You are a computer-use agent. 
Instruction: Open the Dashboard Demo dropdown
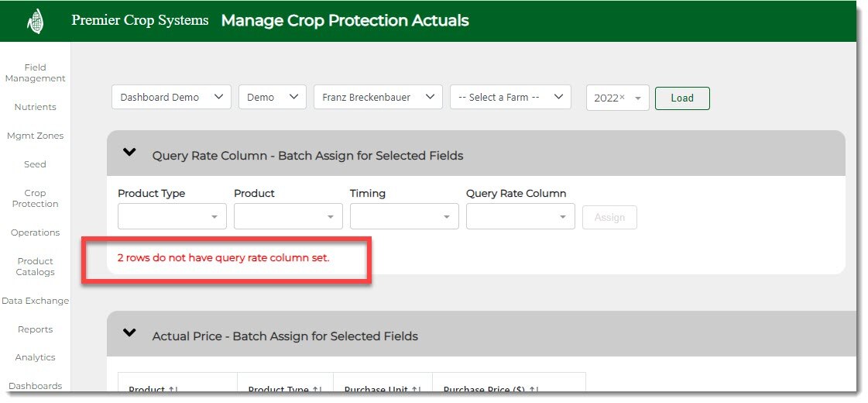click(170, 98)
